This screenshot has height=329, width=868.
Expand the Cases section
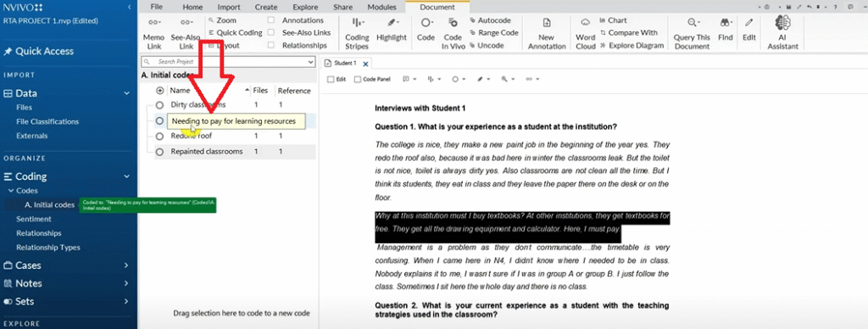[127, 265]
